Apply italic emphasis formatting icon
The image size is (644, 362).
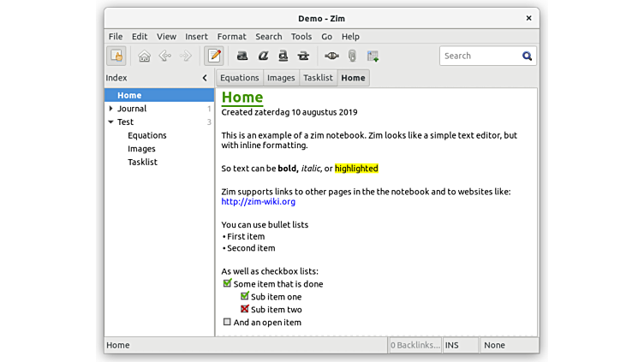point(263,56)
